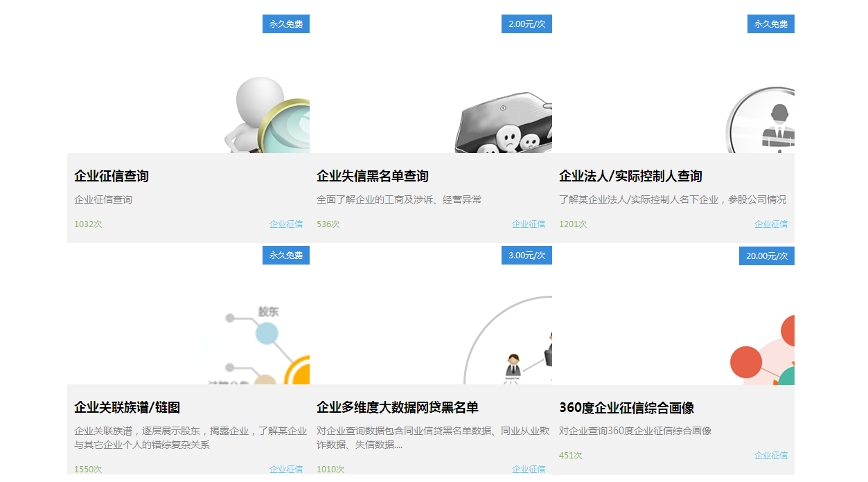Click 企业征信 tag on 企业法人/实际控制人查询 card
This screenshot has height=482, width=868.
[x=771, y=224]
